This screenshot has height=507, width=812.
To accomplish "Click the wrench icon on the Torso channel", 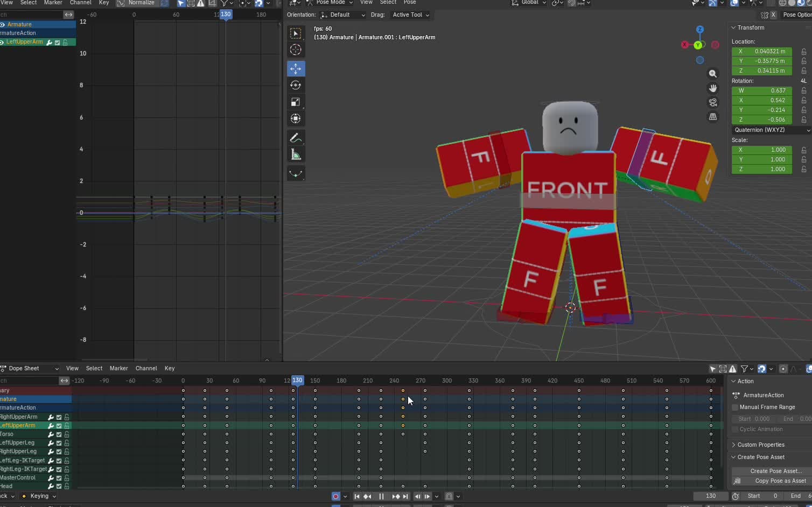I will 51,434.
